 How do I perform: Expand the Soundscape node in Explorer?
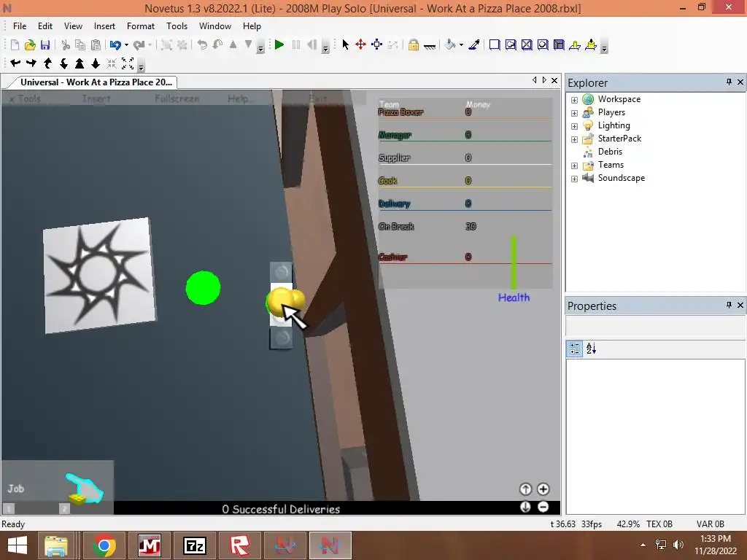574,179
